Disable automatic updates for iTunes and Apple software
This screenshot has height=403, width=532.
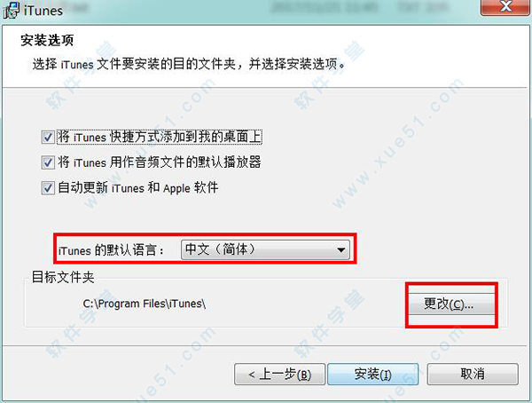pyautogui.click(x=48, y=188)
